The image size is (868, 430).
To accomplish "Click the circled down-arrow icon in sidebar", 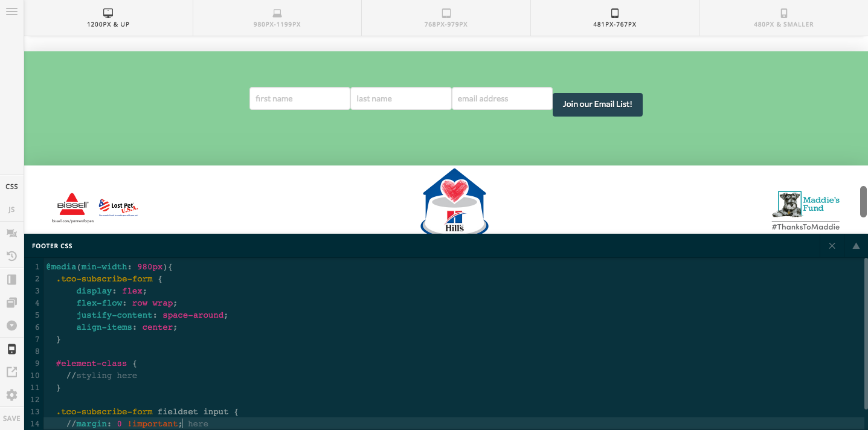I will 11,326.
